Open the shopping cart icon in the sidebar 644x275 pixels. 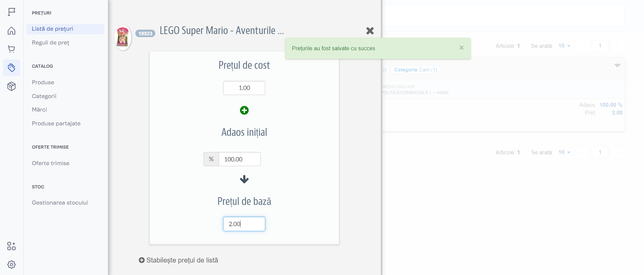pos(11,49)
